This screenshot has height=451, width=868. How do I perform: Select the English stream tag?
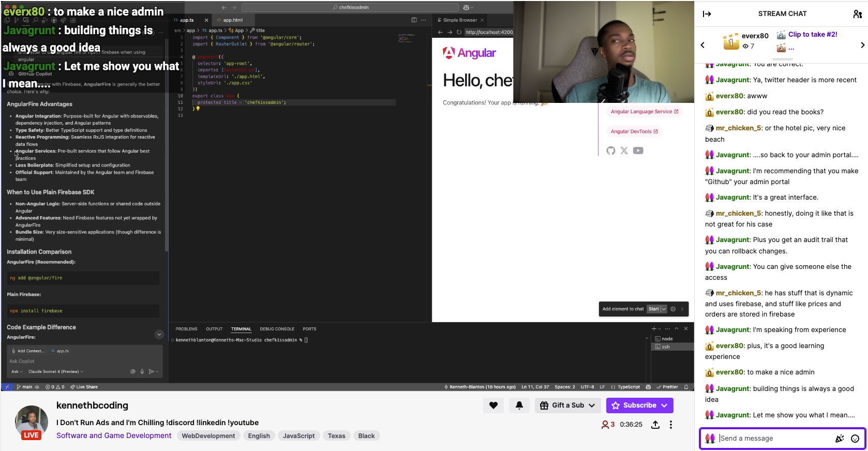(259, 436)
